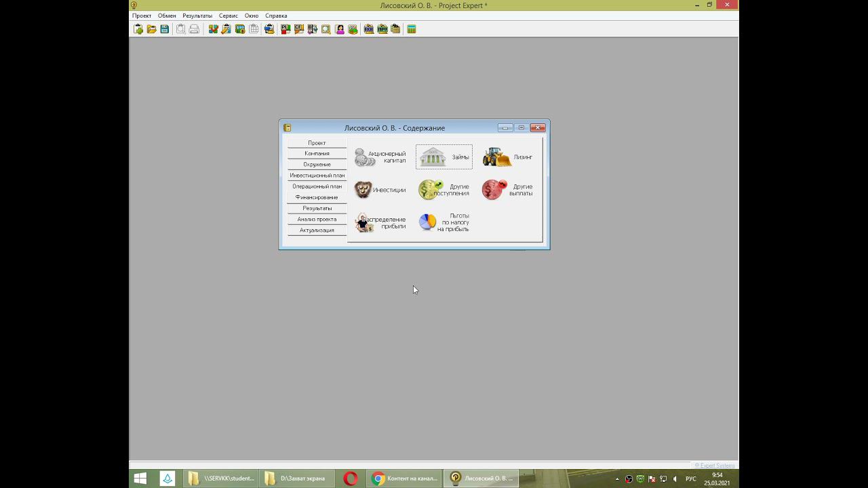Open the Инвестиции module
This screenshot has width=868, height=488.
pos(380,190)
